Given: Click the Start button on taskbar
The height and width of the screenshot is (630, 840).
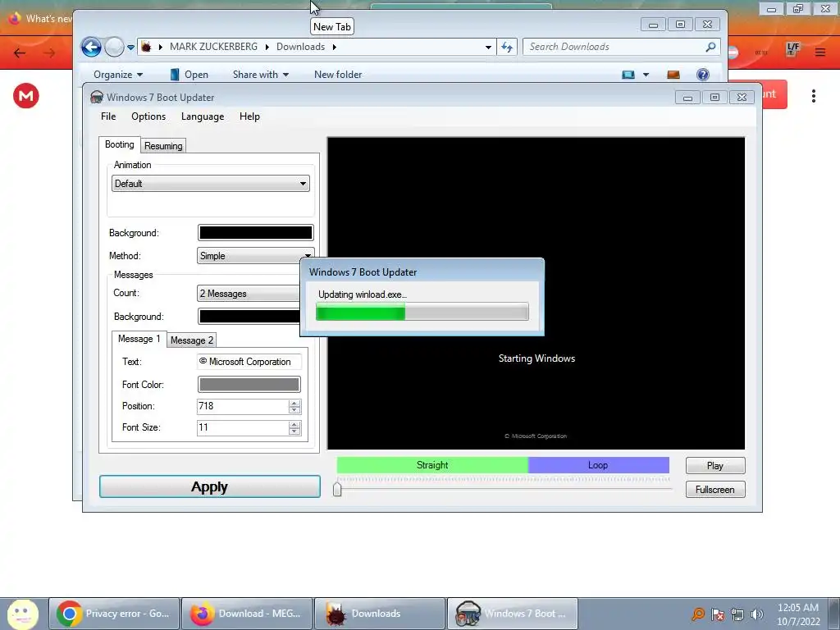Looking at the screenshot, I should pyautogui.click(x=22, y=614).
